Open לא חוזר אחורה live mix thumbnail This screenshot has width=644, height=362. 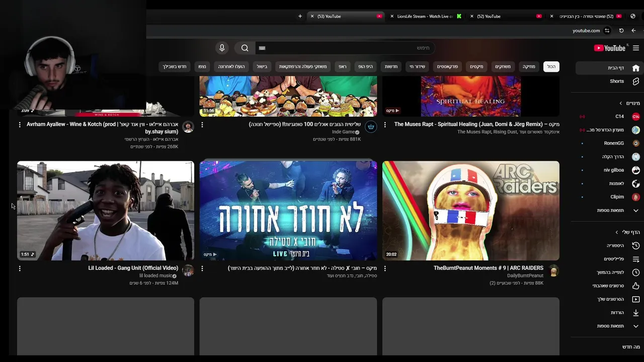[x=288, y=211]
